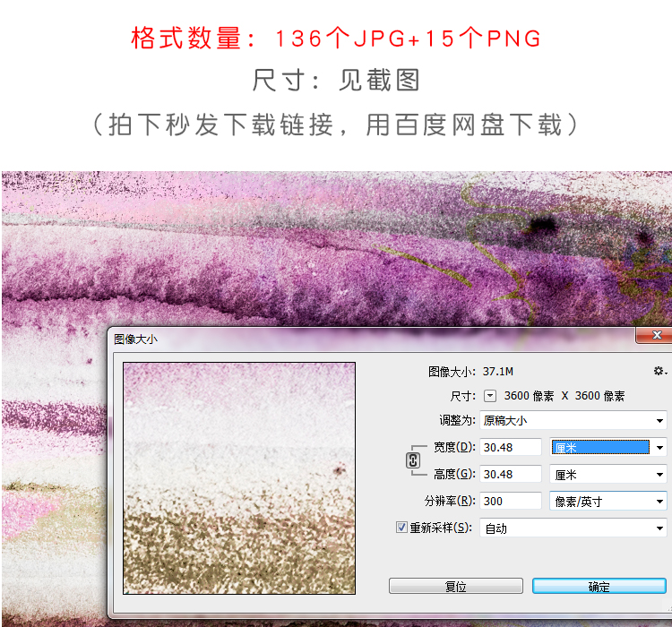This screenshot has width=672, height=627.
Task: Close the 图像大小 dialog window
Action: coord(657,335)
